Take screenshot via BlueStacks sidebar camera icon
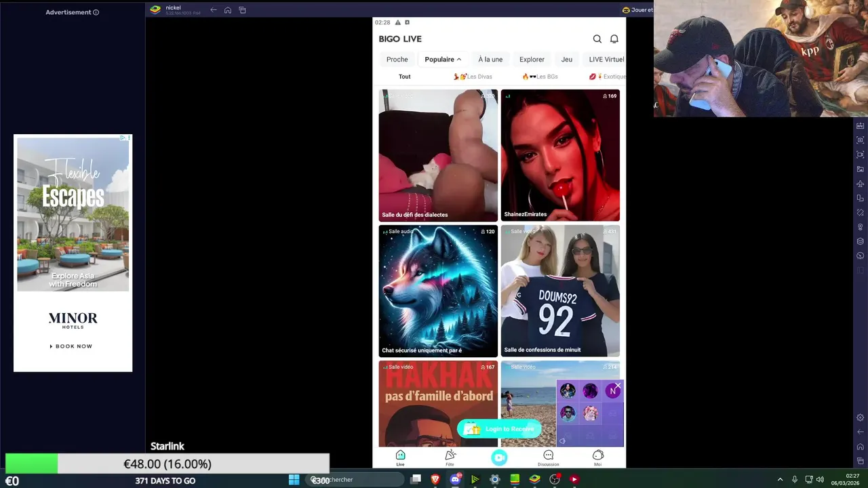The width and height of the screenshot is (868, 488). click(x=861, y=140)
